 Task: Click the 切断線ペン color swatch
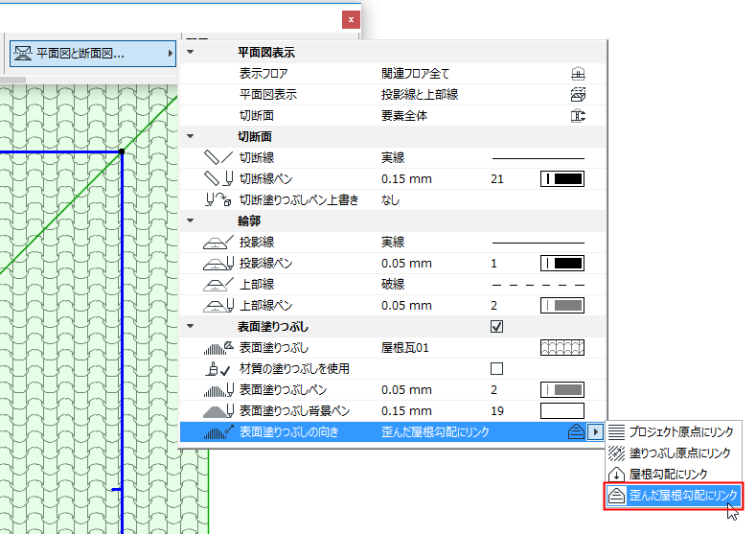pyautogui.click(x=562, y=179)
